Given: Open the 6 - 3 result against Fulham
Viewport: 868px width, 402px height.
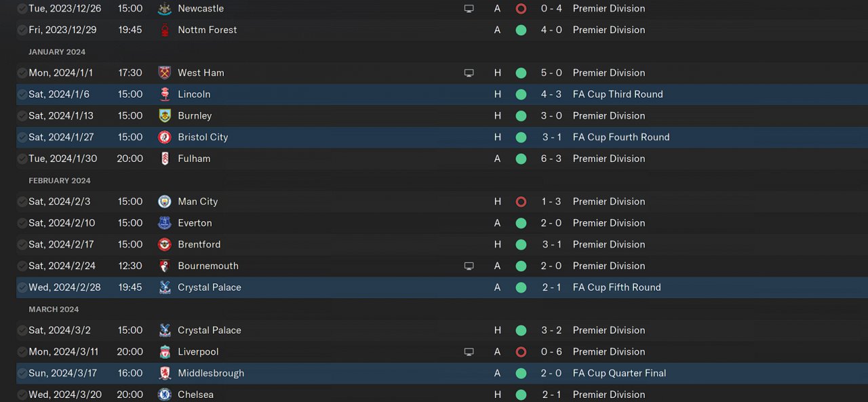Looking at the screenshot, I should tap(551, 159).
